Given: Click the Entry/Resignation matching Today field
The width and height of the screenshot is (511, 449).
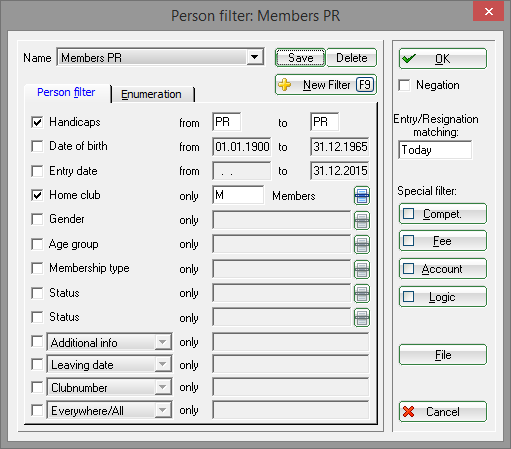Looking at the screenshot, I should [435, 150].
